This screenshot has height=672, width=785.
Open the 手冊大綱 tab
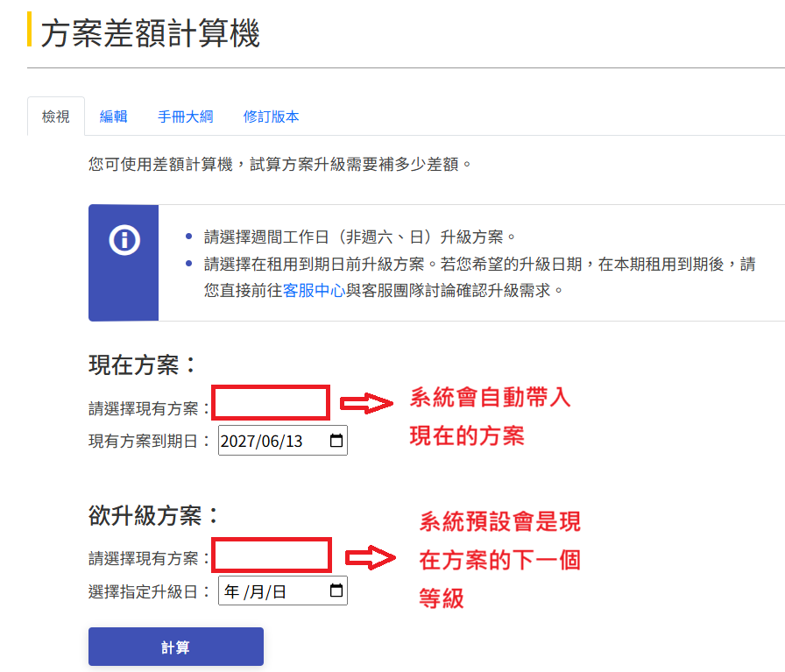point(185,117)
